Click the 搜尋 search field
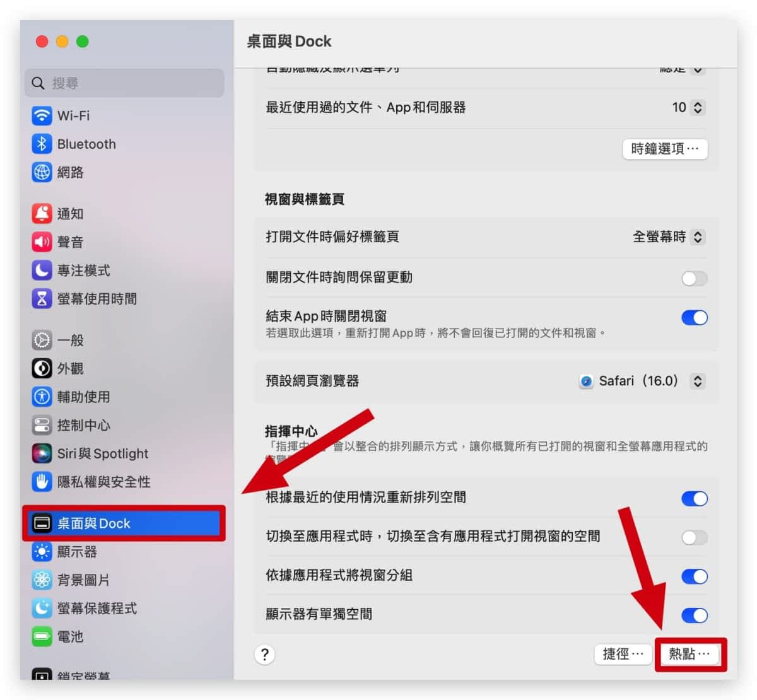This screenshot has width=757, height=700. pos(124,83)
